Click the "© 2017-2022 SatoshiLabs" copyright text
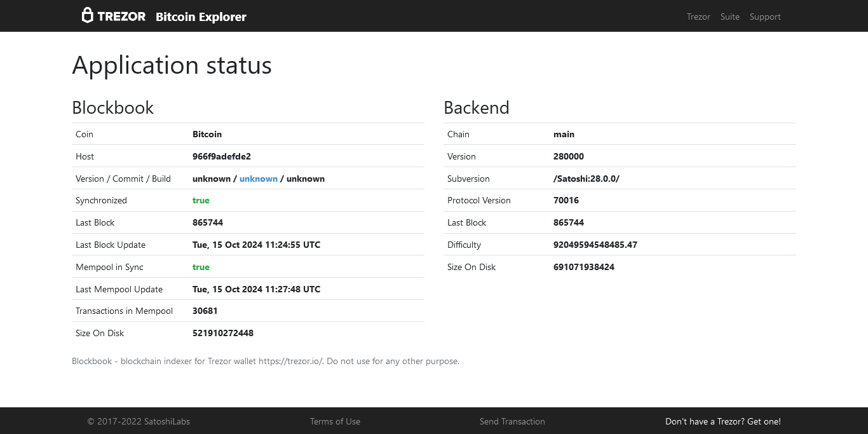Image resolution: width=868 pixels, height=434 pixels. (139, 421)
